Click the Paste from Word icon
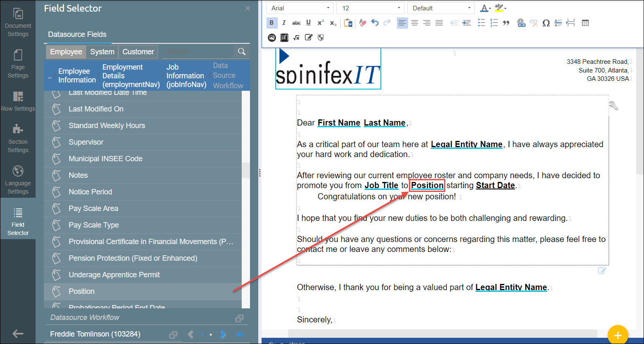This screenshot has width=644, height=344. pos(348,23)
